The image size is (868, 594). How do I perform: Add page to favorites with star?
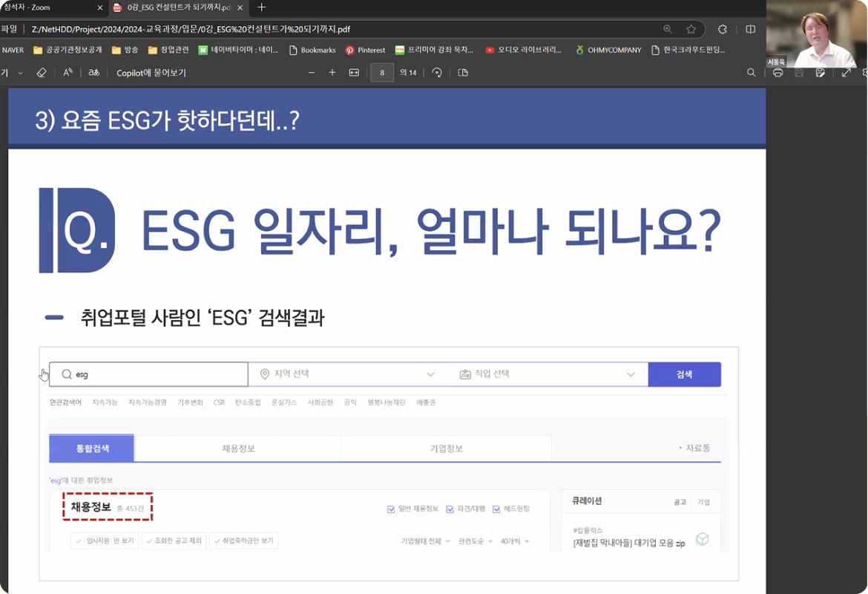click(x=691, y=29)
